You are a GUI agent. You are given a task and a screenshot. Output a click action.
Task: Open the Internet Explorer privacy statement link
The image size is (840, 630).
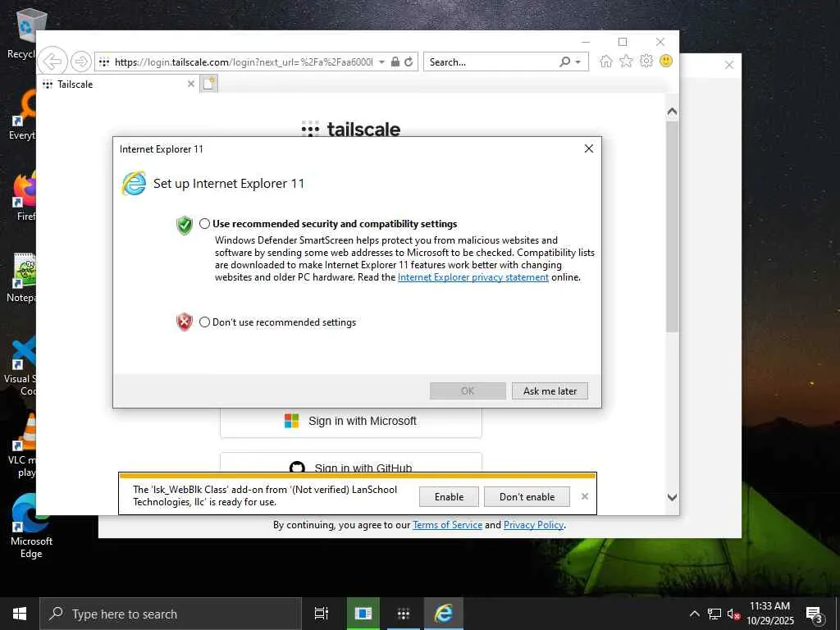[x=473, y=277]
